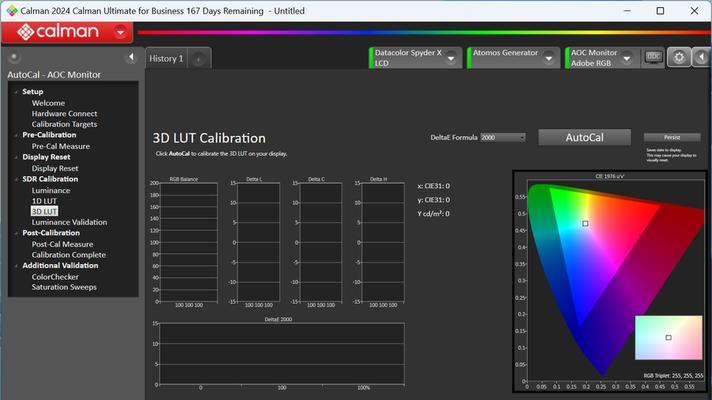Open the Luminance Validation step
This screenshot has width=712, height=400.
pyautogui.click(x=69, y=222)
